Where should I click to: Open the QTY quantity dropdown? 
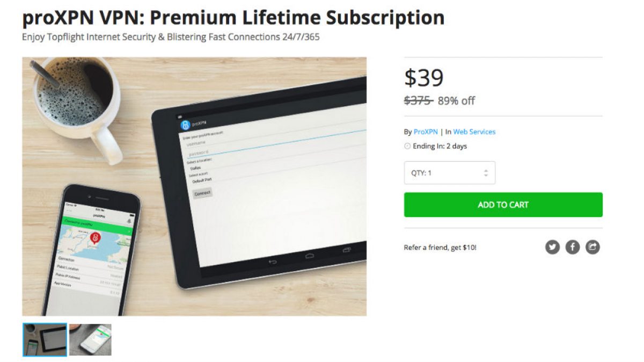point(449,173)
